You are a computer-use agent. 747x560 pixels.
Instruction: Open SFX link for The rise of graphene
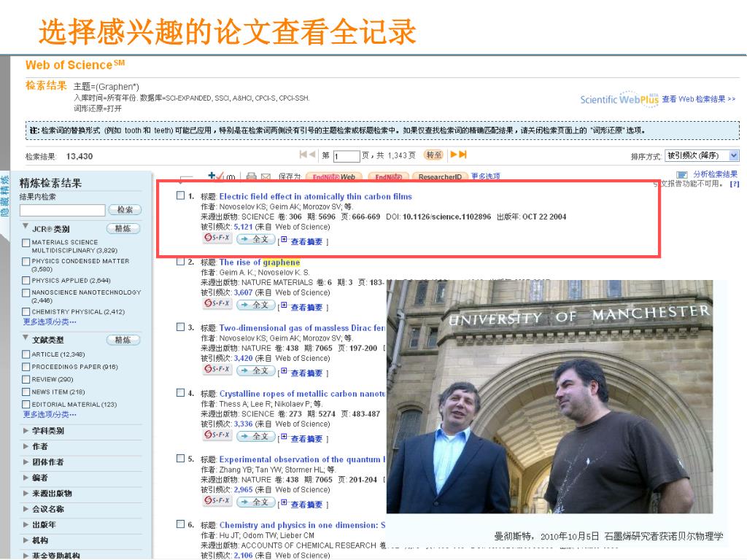(x=217, y=303)
